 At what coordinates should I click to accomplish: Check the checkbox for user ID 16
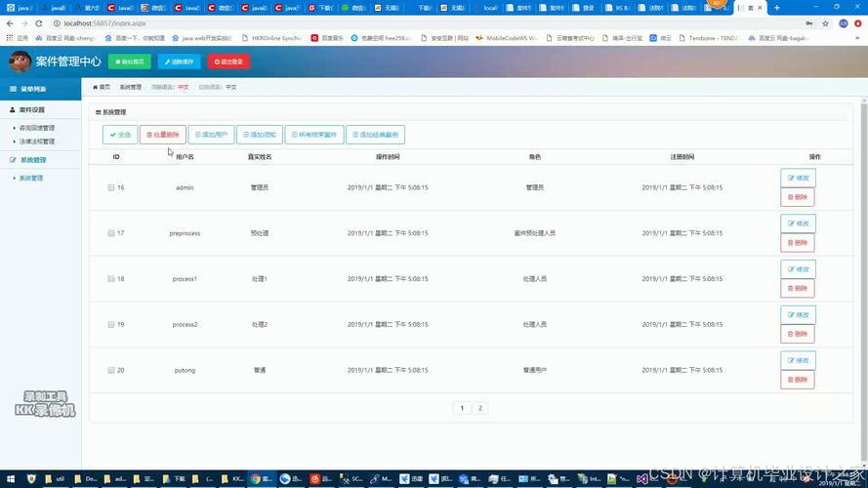pos(111,187)
